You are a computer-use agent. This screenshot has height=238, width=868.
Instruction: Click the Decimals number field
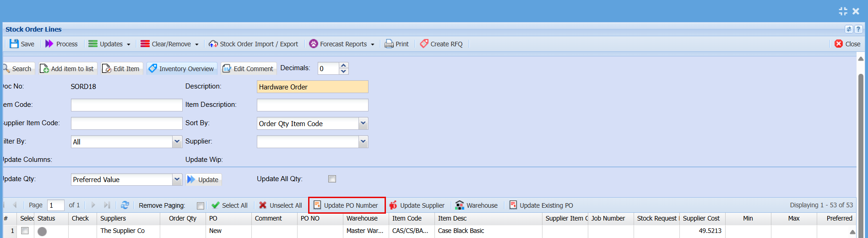[x=328, y=68]
